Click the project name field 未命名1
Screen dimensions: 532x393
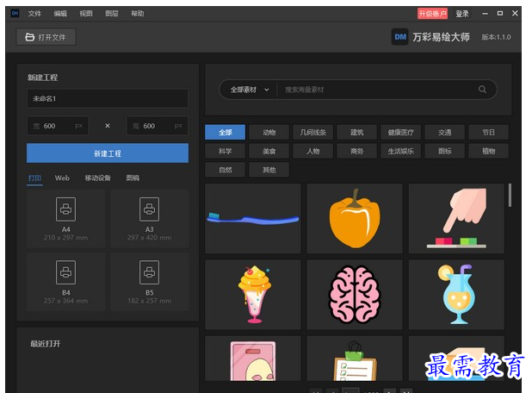108,99
